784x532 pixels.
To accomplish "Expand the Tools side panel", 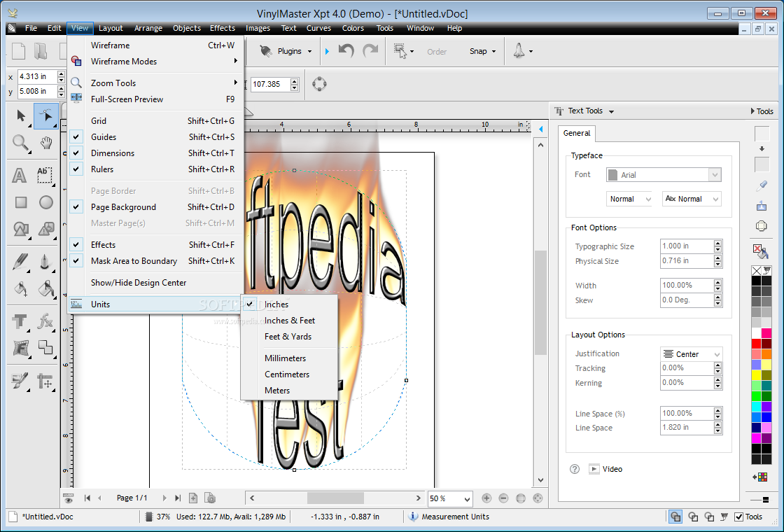I will (x=762, y=111).
